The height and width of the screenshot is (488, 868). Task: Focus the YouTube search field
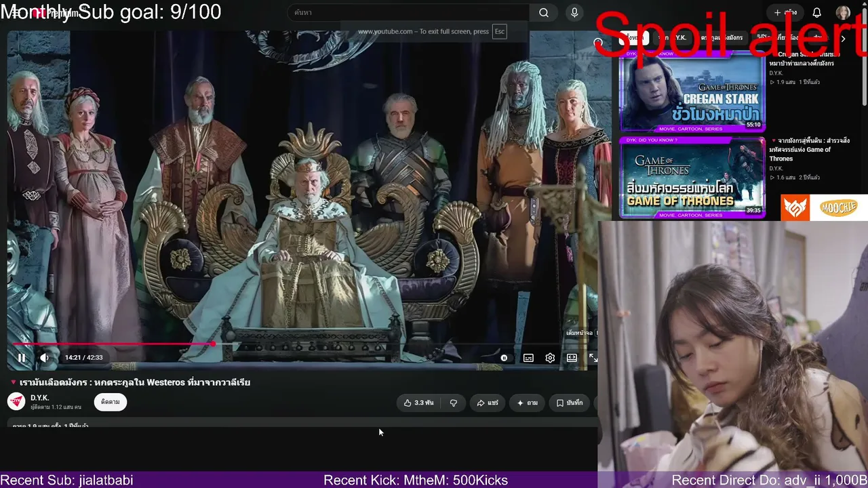click(408, 13)
